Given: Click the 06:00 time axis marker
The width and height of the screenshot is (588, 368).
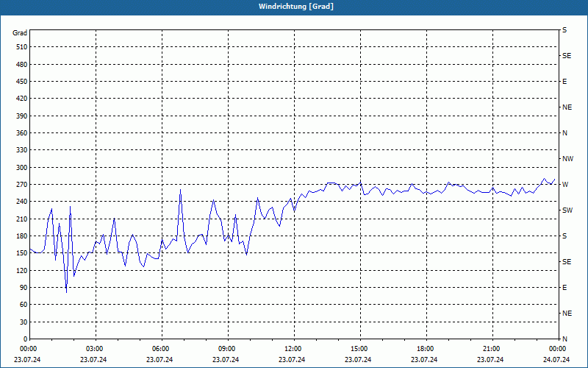Looking at the screenshot, I should 162,349.
